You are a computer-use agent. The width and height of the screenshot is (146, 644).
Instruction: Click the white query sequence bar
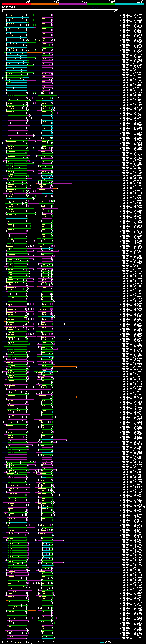(60, 10)
